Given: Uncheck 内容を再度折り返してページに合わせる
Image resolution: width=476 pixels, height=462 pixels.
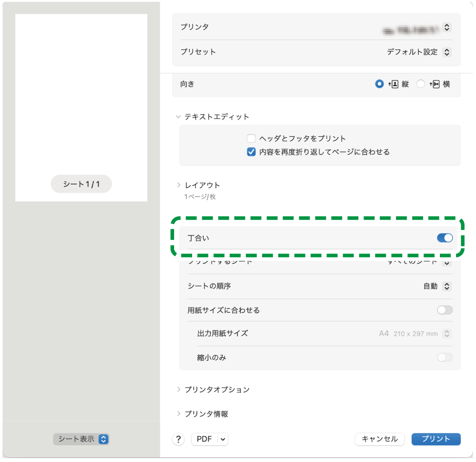Looking at the screenshot, I should [x=251, y=151].
